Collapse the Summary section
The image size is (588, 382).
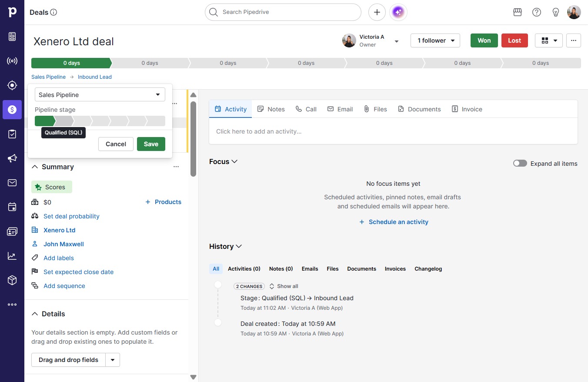[x=35, y=167]
